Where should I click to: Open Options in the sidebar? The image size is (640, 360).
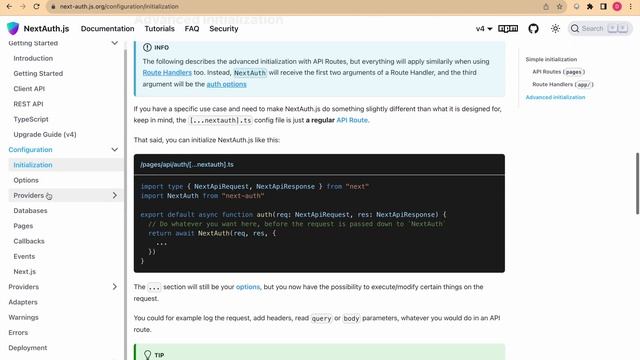26,180
